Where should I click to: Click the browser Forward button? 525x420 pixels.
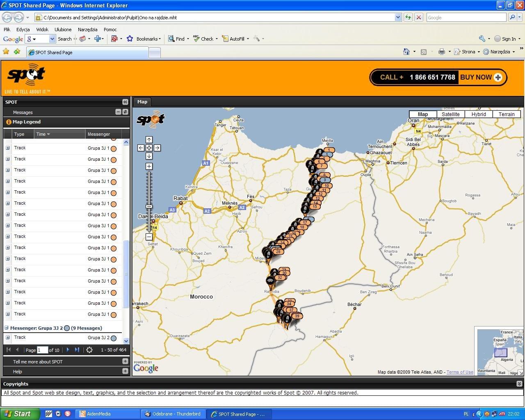(x=18, y=17)
